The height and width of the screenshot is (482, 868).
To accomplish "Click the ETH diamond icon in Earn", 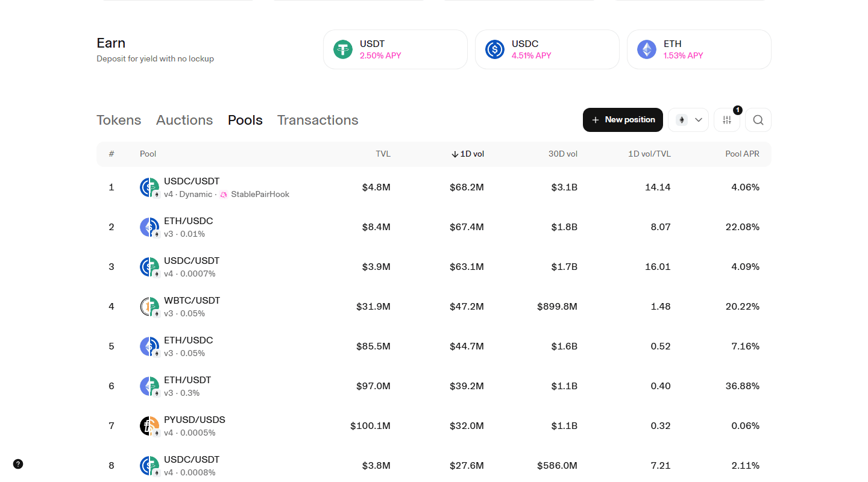I will 647,49.
